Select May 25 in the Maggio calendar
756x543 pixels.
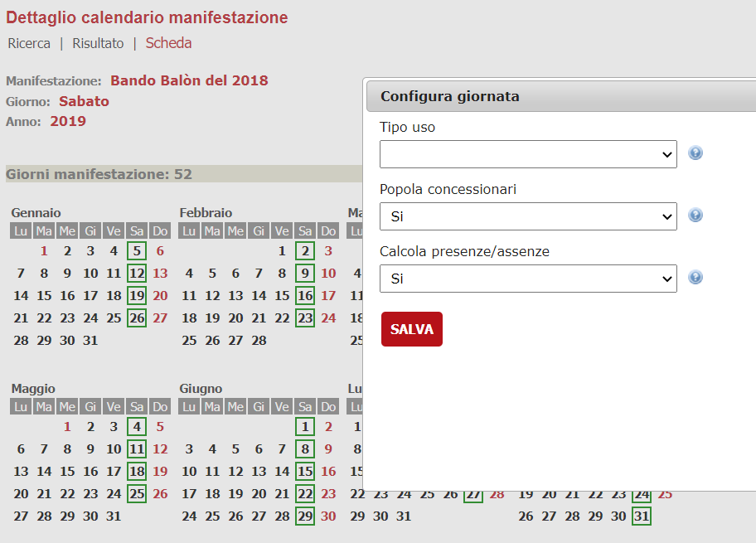tap(136, 493)
